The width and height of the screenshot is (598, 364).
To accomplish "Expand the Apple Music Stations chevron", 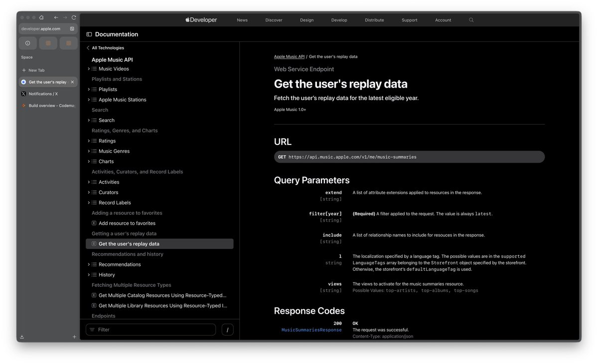I will click(89, 100).
